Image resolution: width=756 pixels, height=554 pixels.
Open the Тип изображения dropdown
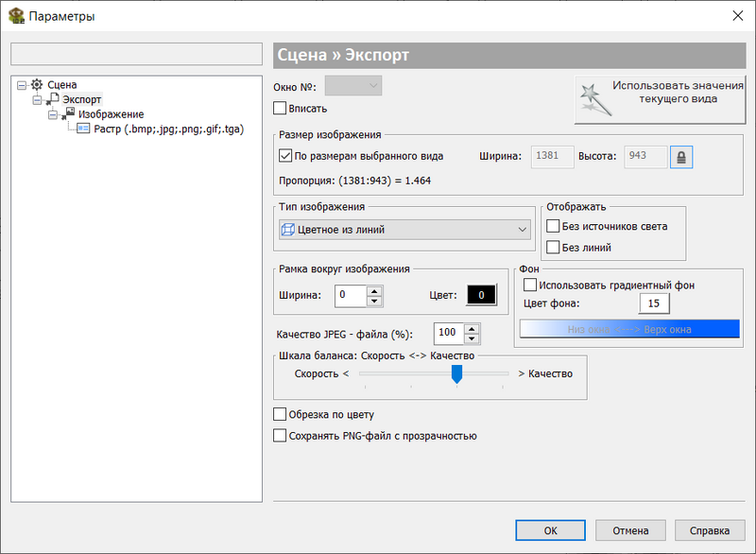coord(404,230)
